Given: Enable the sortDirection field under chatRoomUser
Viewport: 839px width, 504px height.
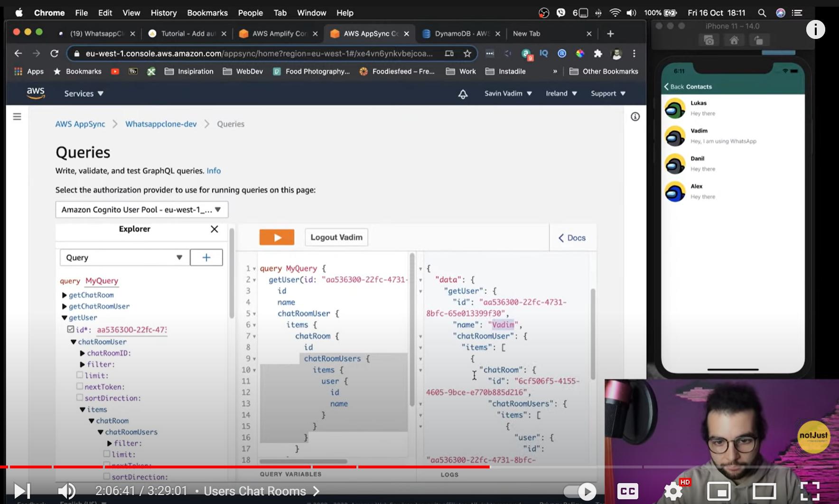Looking at the screenshot, I should pos(80,398).
